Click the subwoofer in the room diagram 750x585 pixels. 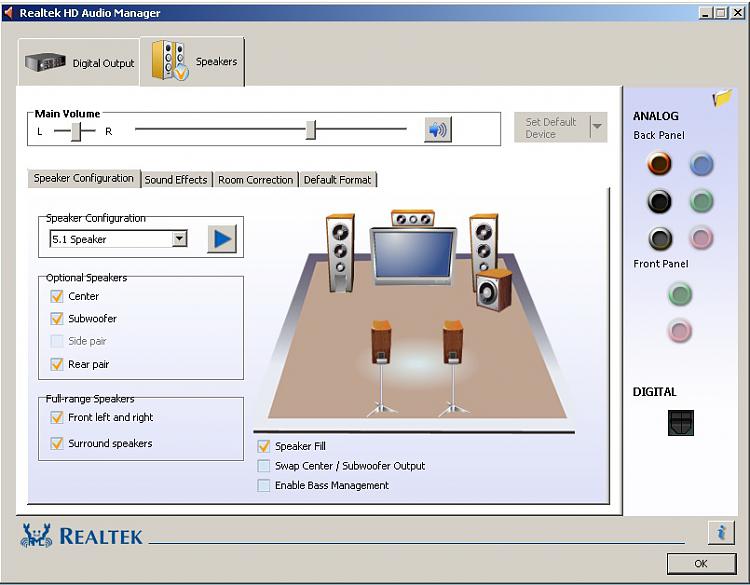(x=494, y=290)
